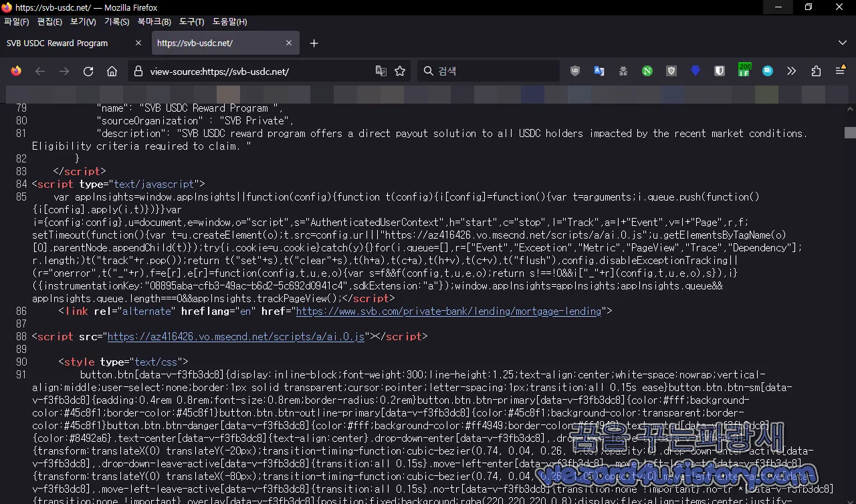
Task: Open the 파일(F) menu
Action: tap(17, 21)
